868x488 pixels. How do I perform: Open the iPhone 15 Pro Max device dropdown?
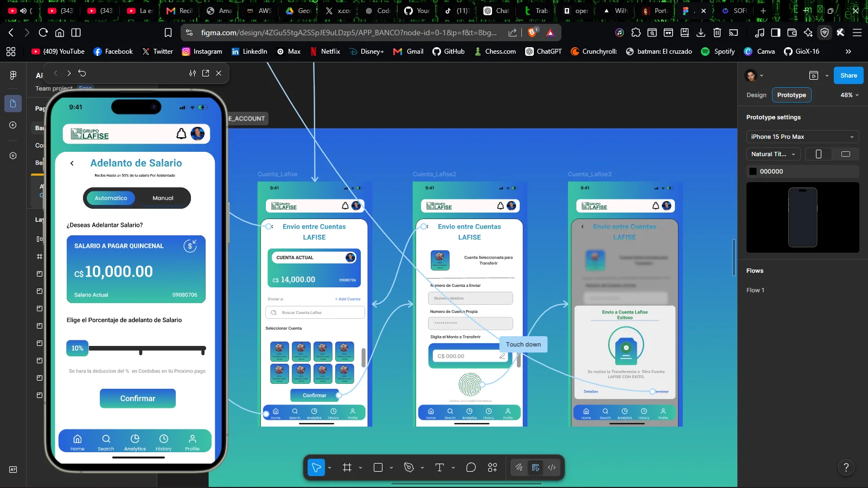pos(803,137)
